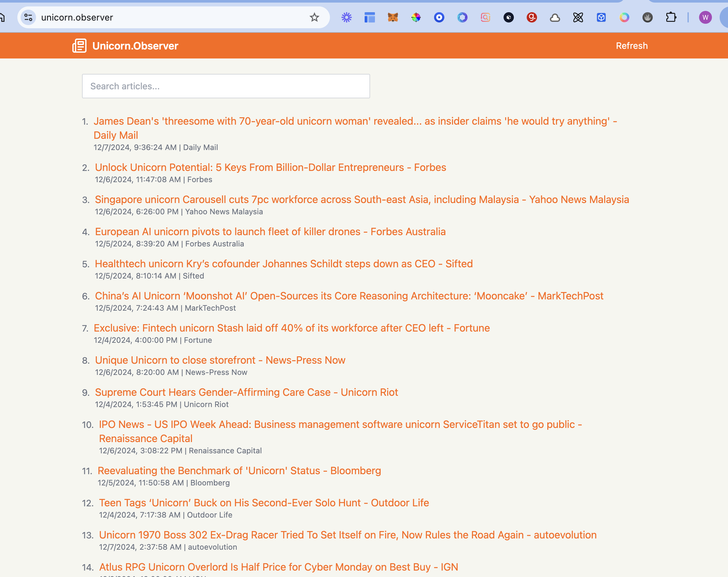Screen dimensions: 728x577
Task: Open the cloud extension icon
Action: tap(555, 17)
